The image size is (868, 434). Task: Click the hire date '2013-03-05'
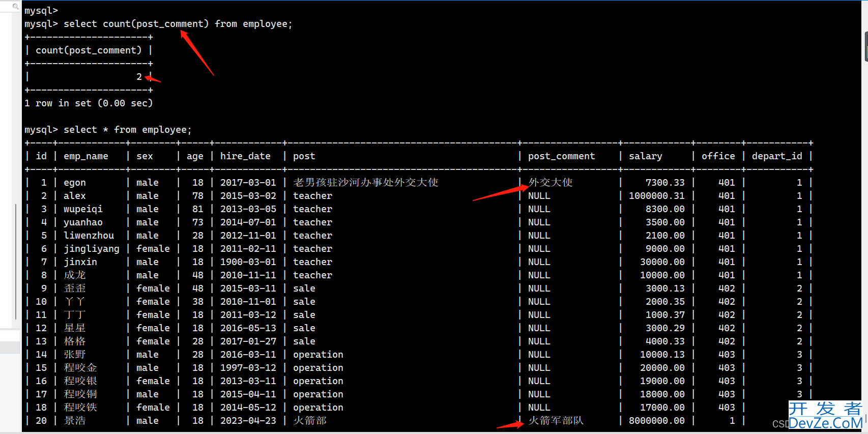click(248, 209)
